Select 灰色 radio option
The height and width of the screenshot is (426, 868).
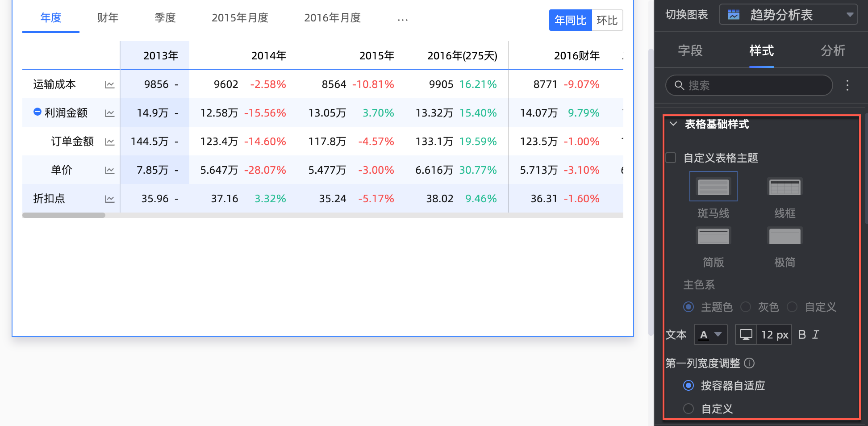[746, 307]
